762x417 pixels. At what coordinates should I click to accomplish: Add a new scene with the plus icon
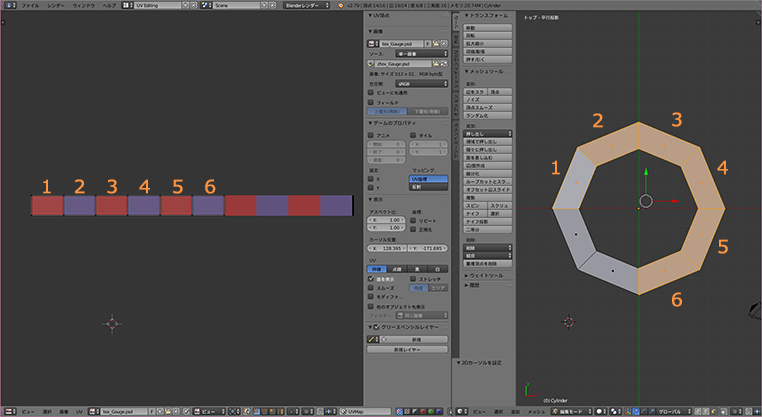(x=265, y=5)
